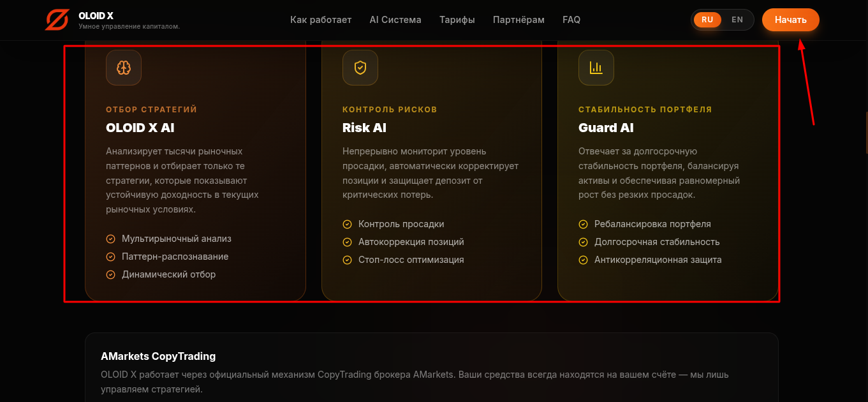Click check icon beside Ребалансировка портфеля
This screenshot has height=402, width=868.
(x=583, y=224)
